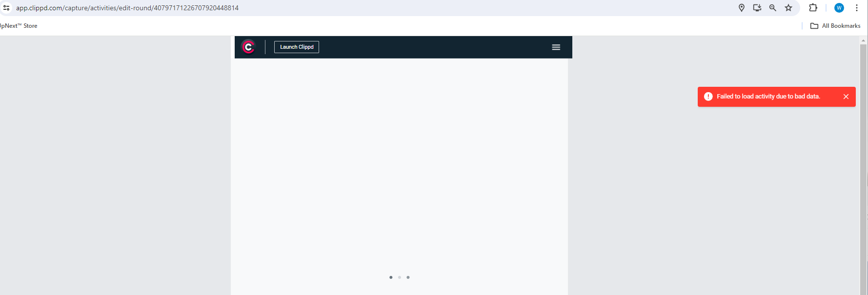Bookmark this page with the star icon
The image size is (868, 295).
(788, 8)
